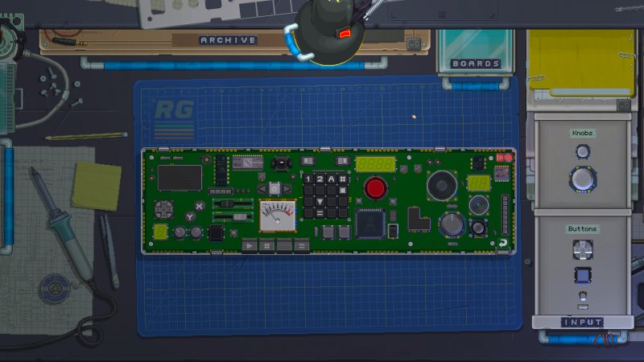
Task: Pick the large knob from Knobs tray
Action: (x=582, y=179)
